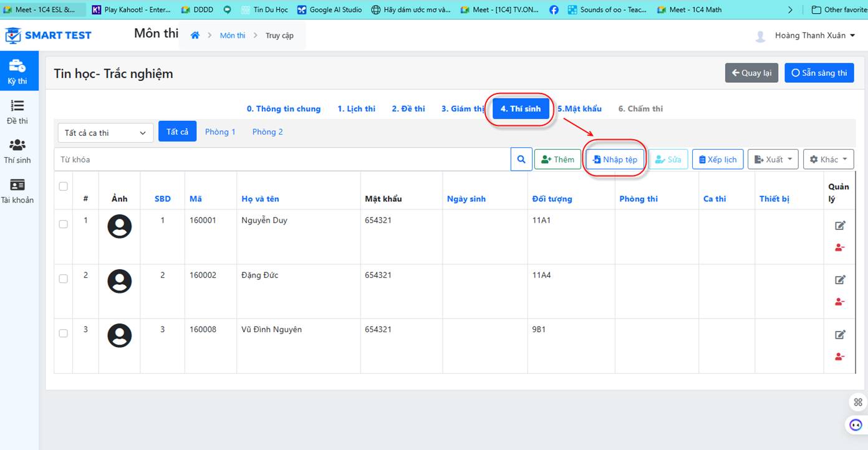Image resolution: width=868 pixels, height=450 pixels.
Task: Switch to 0. Thông tin chung tab
Action: coord(284,108)
